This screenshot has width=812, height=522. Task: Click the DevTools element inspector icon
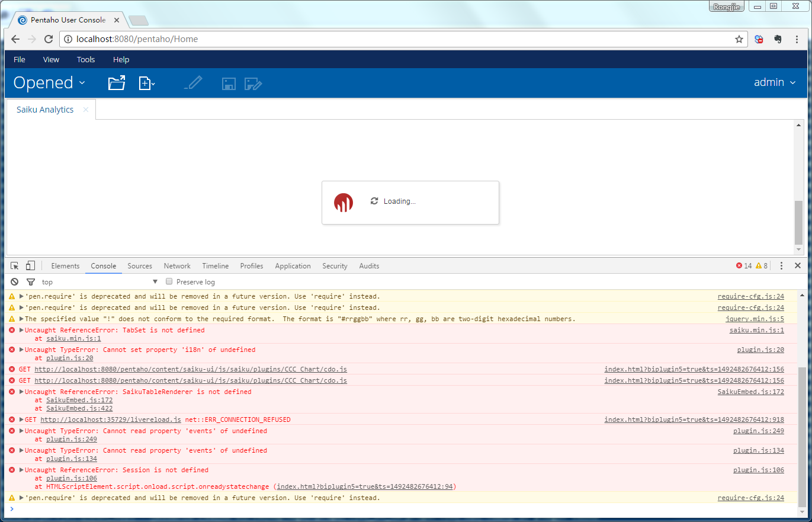coord(15,266)
